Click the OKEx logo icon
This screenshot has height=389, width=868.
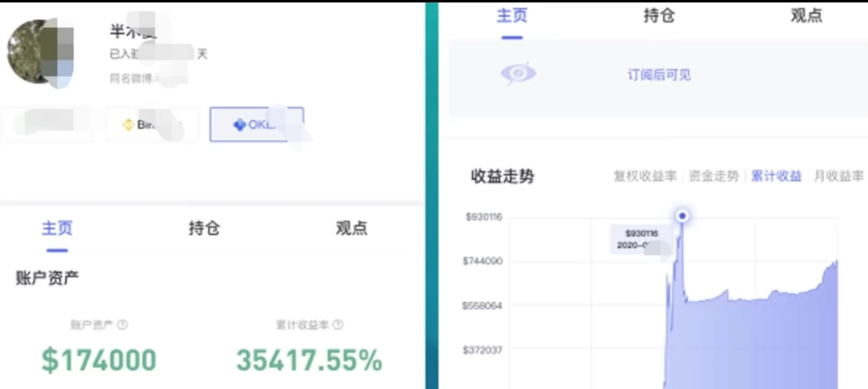(239, 125)
